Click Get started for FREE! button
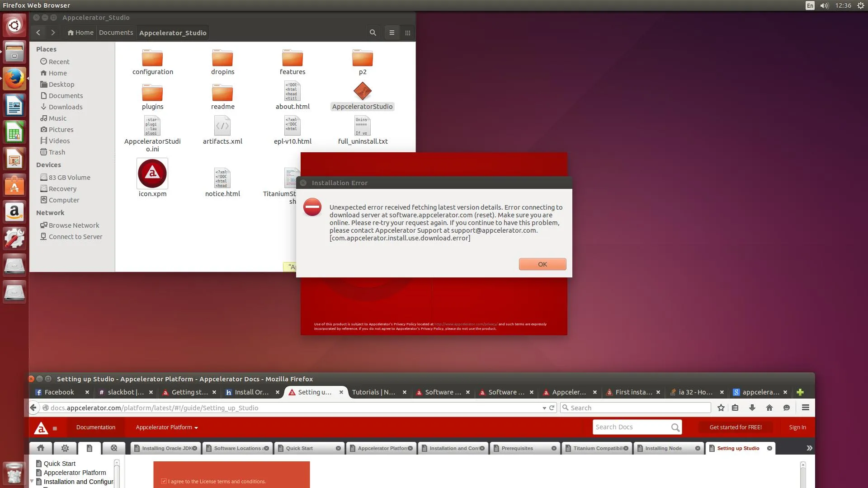The height and width of the screenshot is (488, 868). click(x=736, y=427)
